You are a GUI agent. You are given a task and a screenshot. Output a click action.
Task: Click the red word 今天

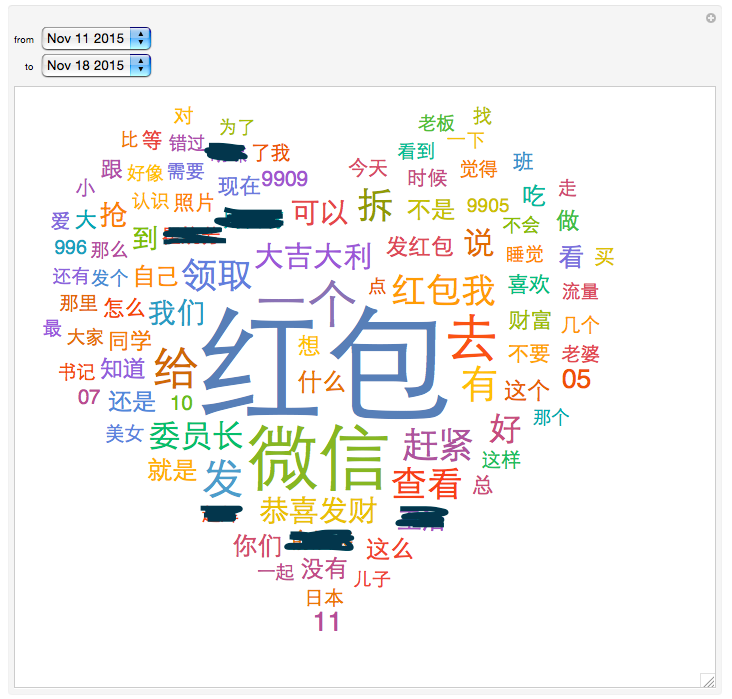368,168
